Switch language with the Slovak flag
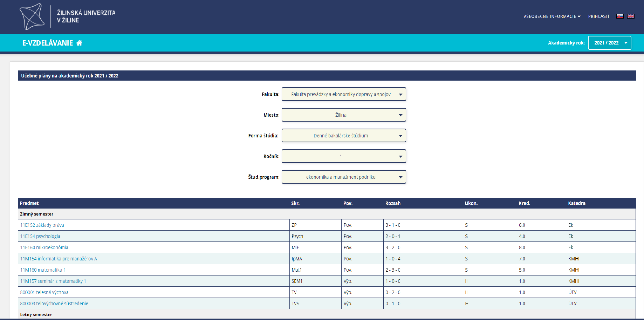The height and width of the screenshot is (320, 644). coord(620,16)
